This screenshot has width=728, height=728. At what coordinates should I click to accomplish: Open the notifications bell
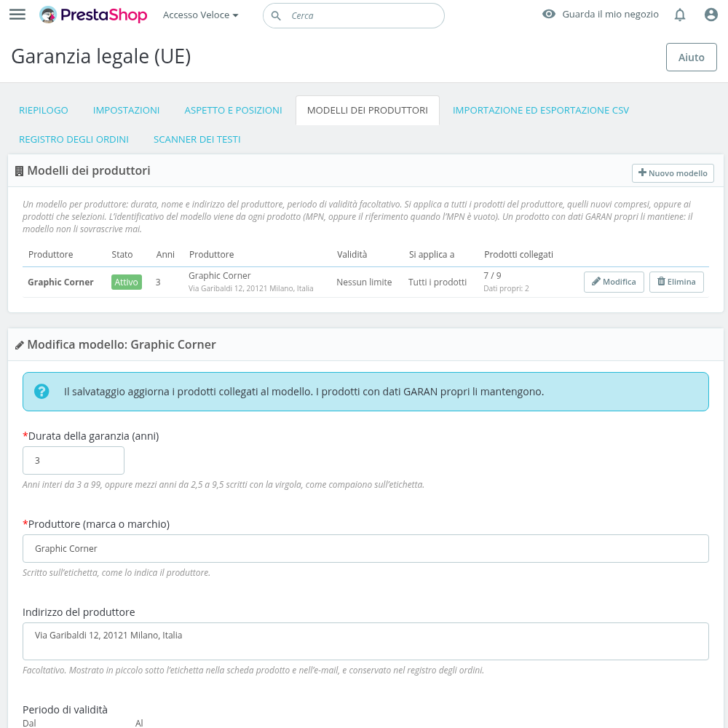pos(680,15)
